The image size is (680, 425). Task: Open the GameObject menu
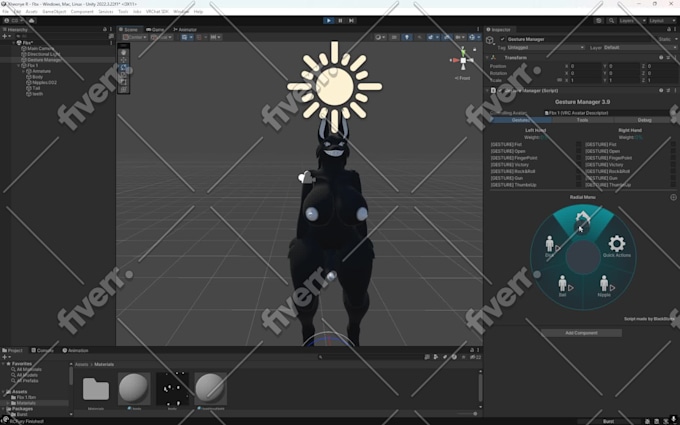coord(54,12)
